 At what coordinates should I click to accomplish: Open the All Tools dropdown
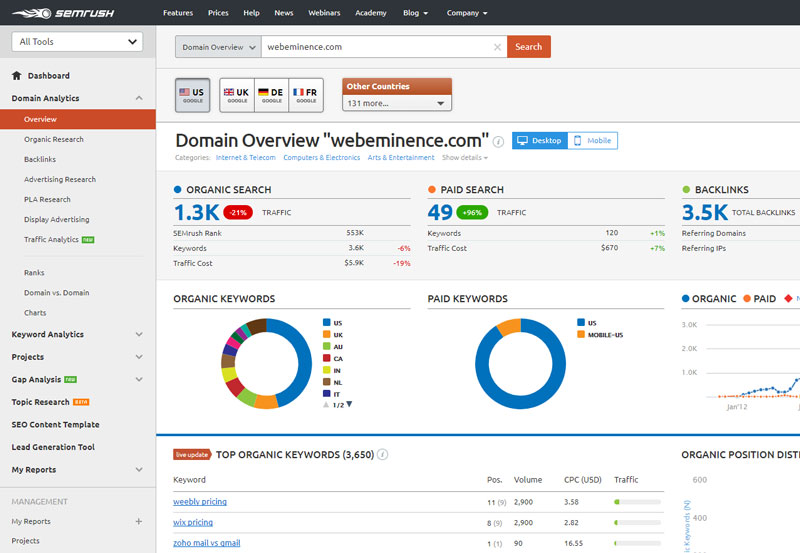(x=77, y=41)
